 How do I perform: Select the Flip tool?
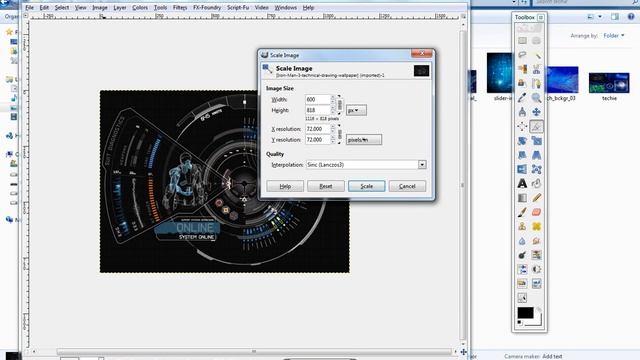click(522, 169)
